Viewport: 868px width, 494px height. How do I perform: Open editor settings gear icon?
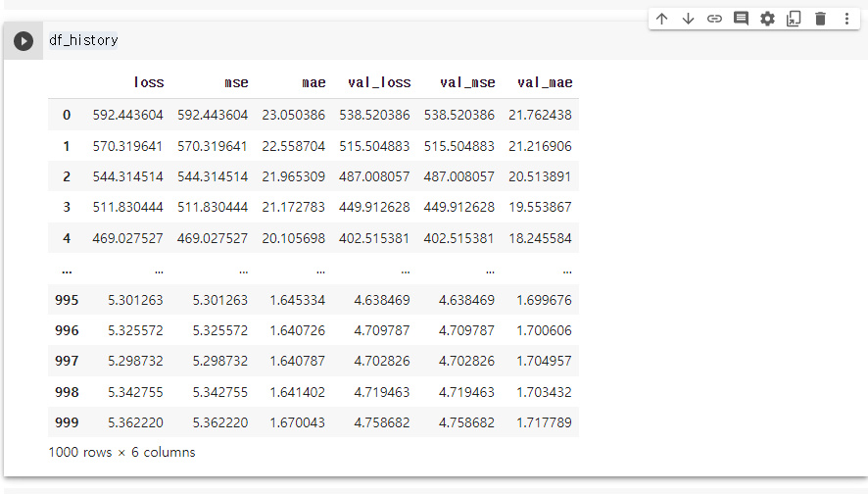(x=767, y=19)
